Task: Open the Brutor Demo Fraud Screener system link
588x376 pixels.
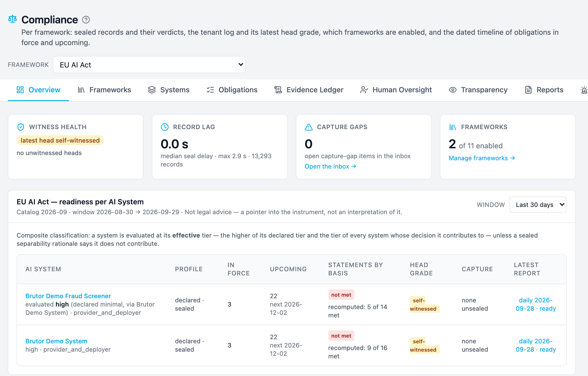Action: tap(68, 296)
